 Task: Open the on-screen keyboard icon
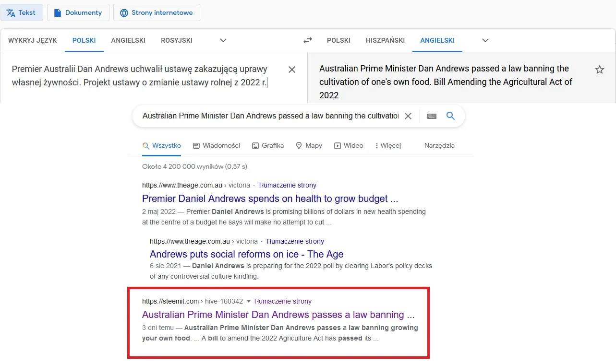[x=432, y=116]
